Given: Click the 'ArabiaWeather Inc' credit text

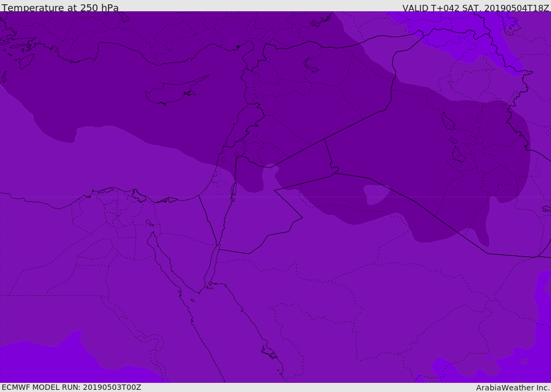Looking at the screenshot, I should pos(512,388).
